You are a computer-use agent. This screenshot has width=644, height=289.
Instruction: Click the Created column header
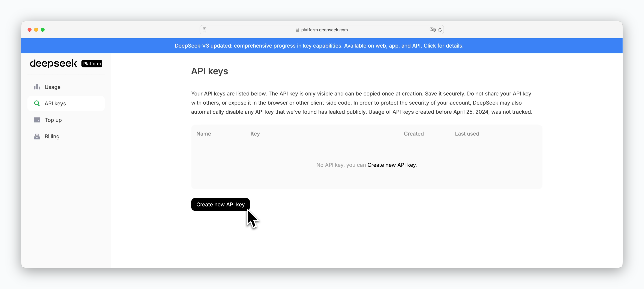tap(414, 134)
